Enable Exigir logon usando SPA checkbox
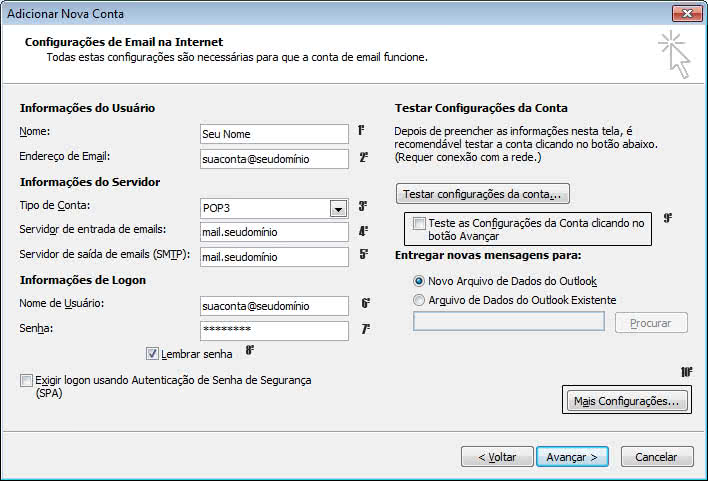This screenshot has width=708, height=481. tap(26, 380)
